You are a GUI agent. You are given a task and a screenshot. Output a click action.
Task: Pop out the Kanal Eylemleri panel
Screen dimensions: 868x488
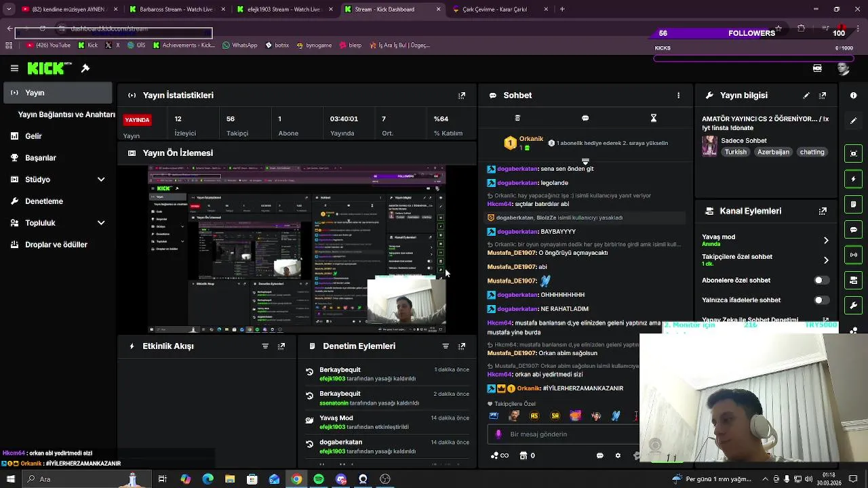823,211
